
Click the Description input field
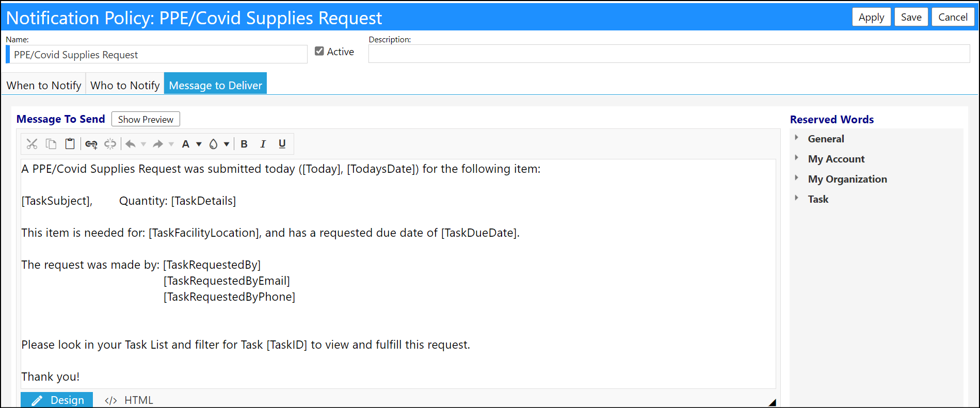pyautogui.click(x=669, y=54)
